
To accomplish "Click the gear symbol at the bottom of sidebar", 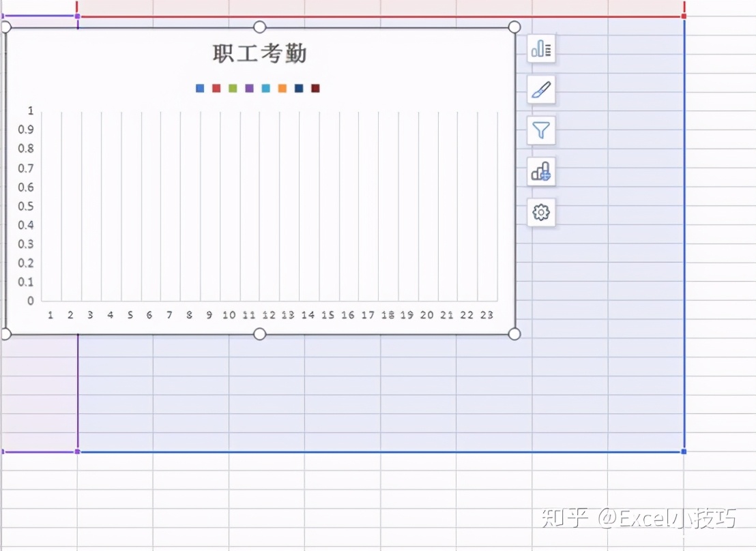I will 540,212.
